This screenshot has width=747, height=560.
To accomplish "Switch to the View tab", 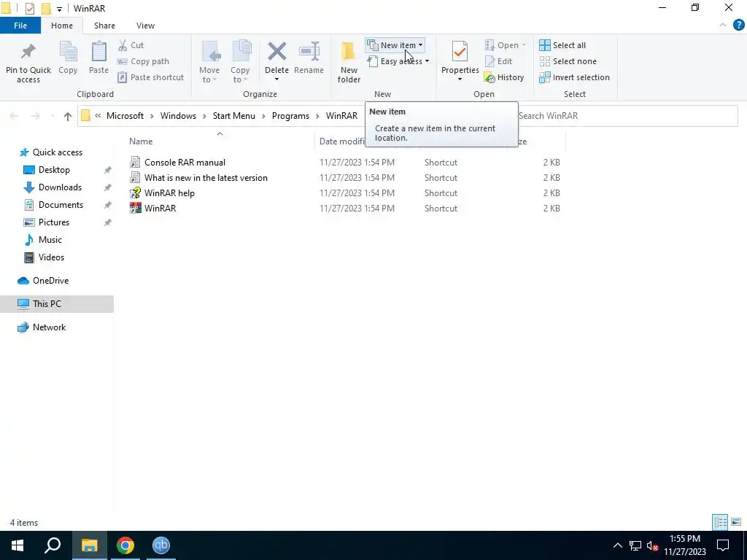I will pos(145,26).
